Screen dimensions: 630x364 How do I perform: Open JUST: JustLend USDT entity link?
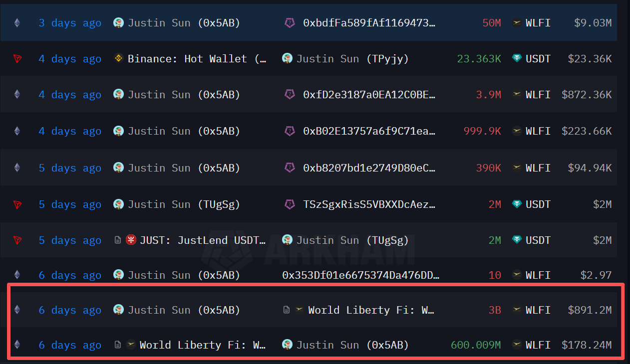[x=203, y=240]
